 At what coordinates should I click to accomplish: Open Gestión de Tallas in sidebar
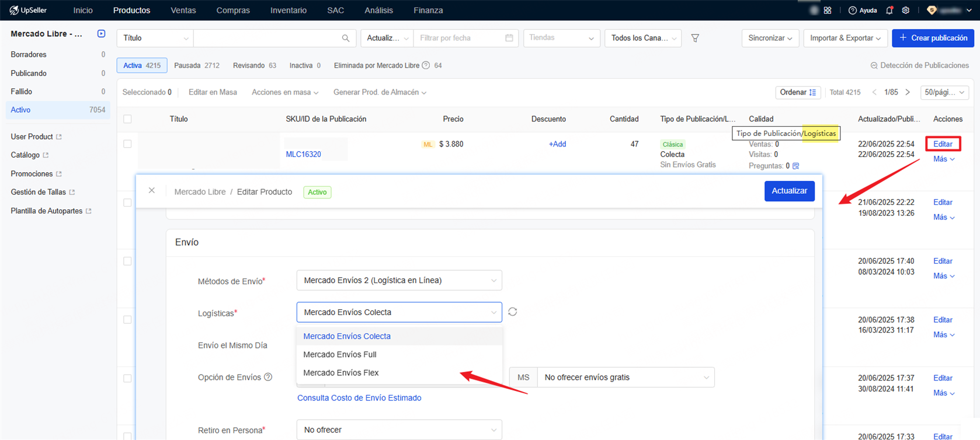pyautogui.click(x=43, y=192)
